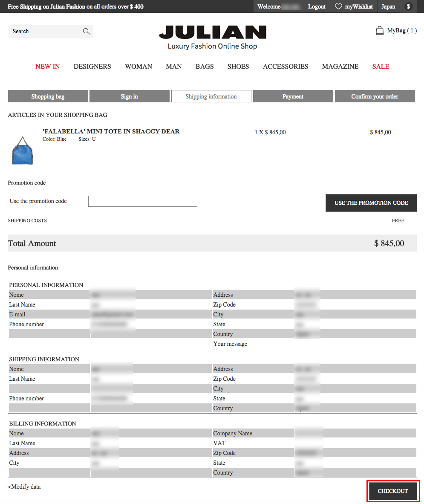The image size is (424, 504).
Task: Open the blue Falabella tote thumbnail
Action: click(22, 151)
